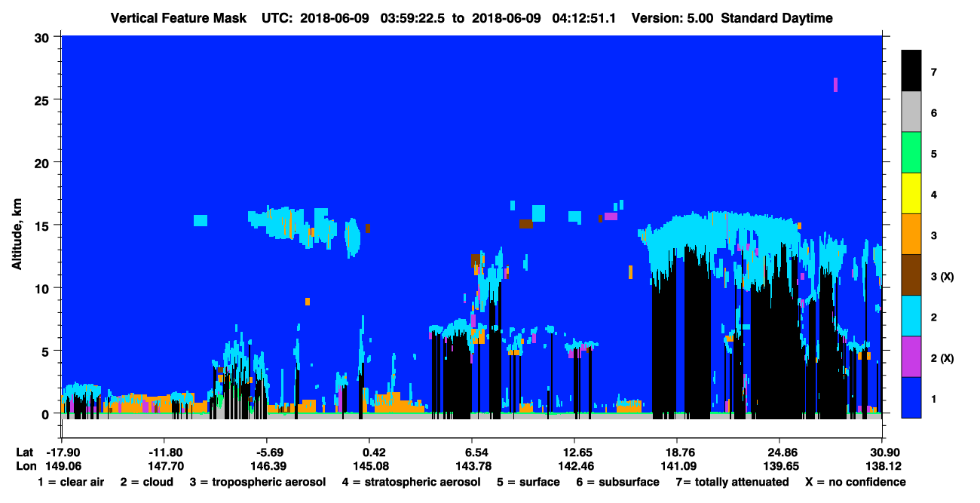Click the longitude value 145.08
The width and height of the screenshot is (980, 503).
click(x=369, y=466)
